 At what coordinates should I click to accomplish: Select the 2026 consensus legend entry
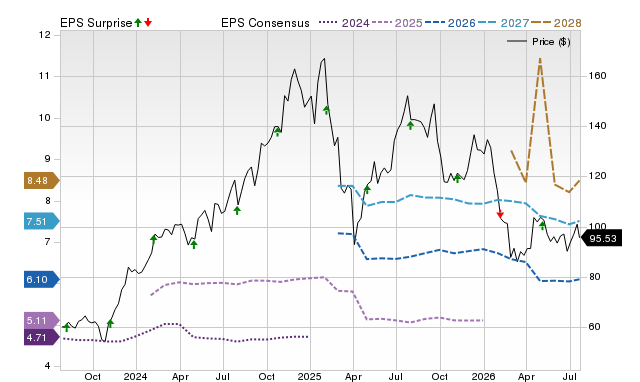tap(450, 23)
